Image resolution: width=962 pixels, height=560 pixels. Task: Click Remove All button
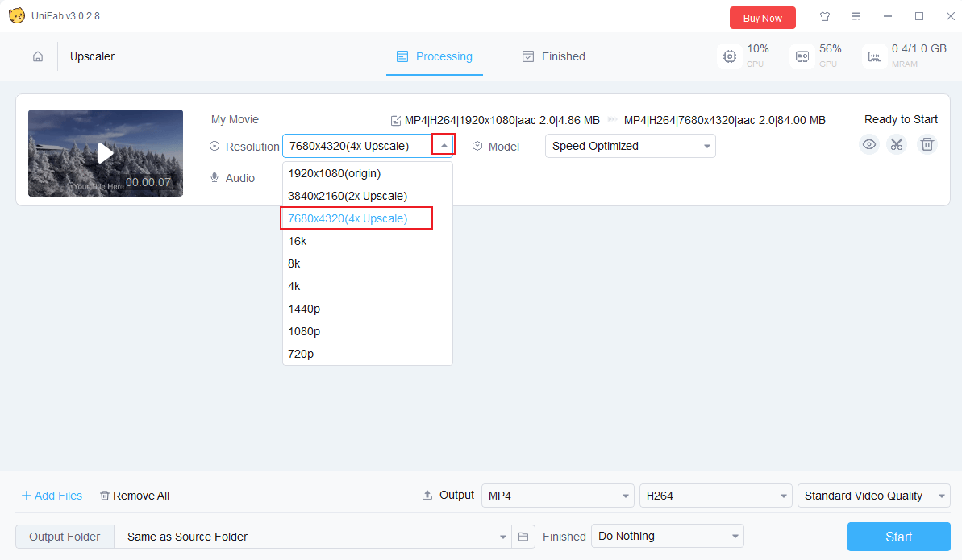click(135, 496)
